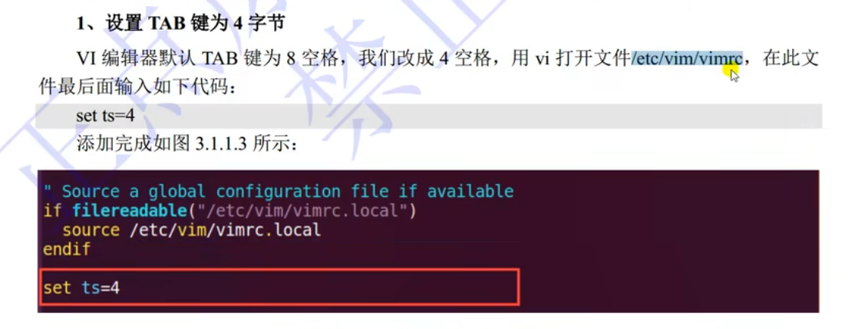Image resolution: width=868 pixels, height=329 pixels.
Task: Click the text "在此文" at line end
Action: [x=790, y=58]
